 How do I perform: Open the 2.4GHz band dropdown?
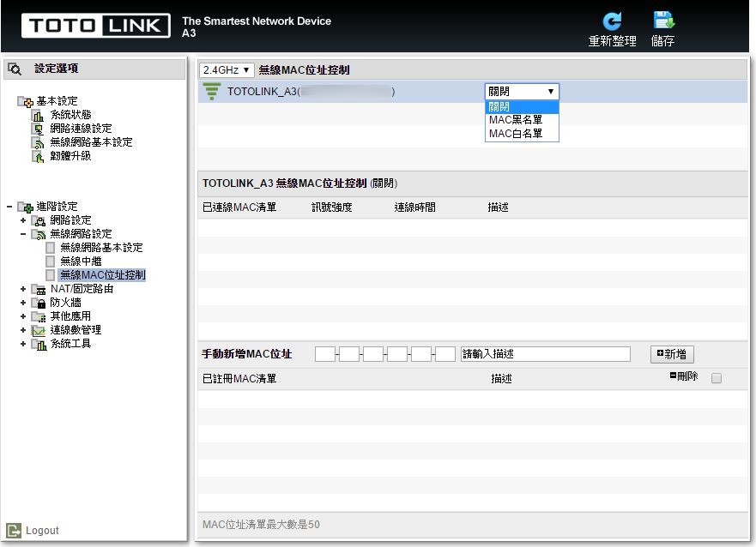tap(227, 70)
